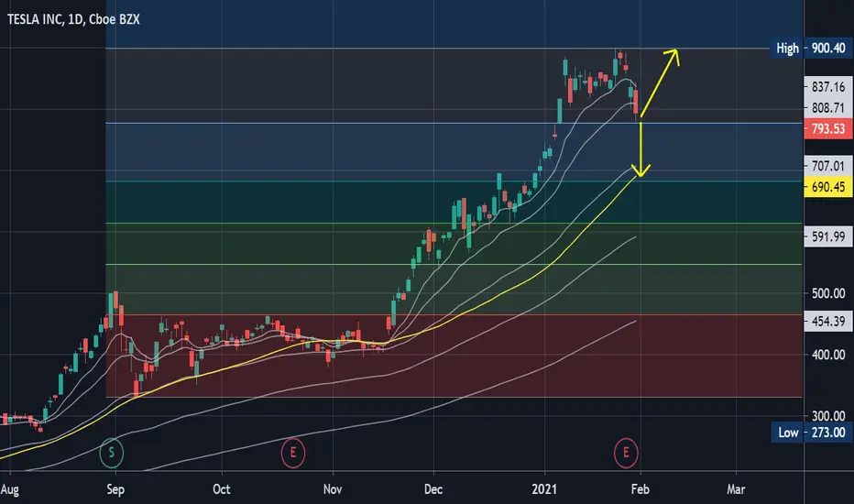Click the Low 273.00 price label
854x504 pixels.
pos(812,433)
